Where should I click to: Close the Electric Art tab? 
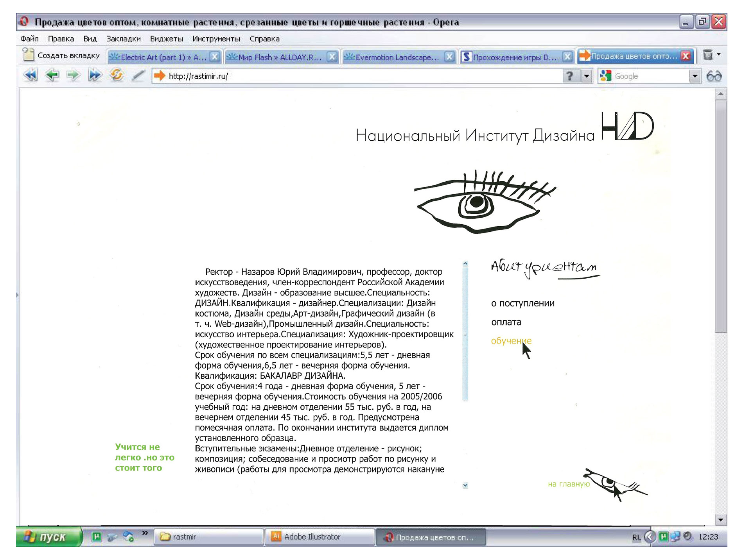214,57
